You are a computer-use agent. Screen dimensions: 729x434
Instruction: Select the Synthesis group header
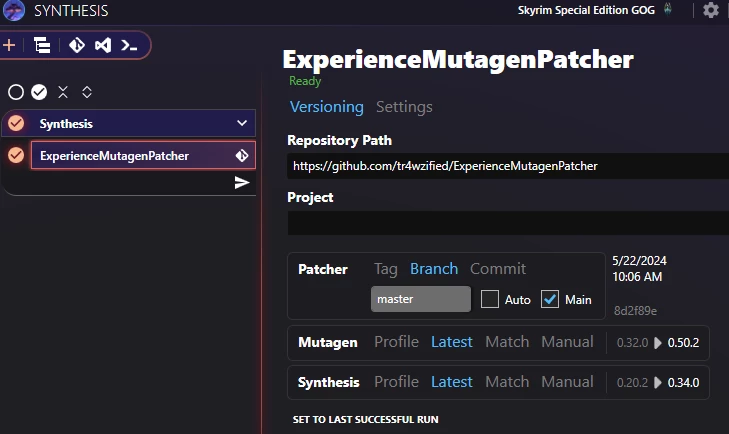[x=129, y=123]
